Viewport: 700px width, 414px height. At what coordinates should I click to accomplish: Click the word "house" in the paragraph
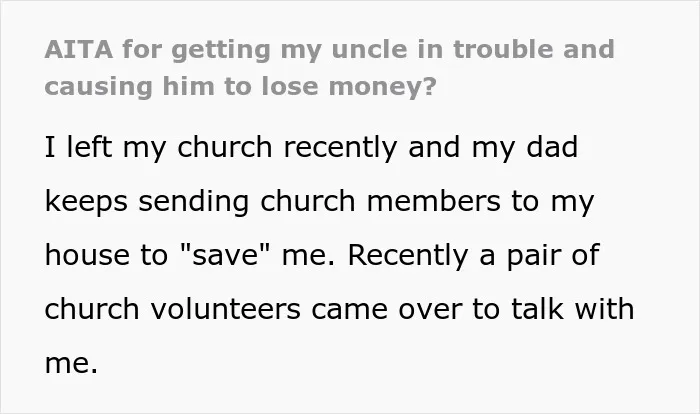point(87,255)
